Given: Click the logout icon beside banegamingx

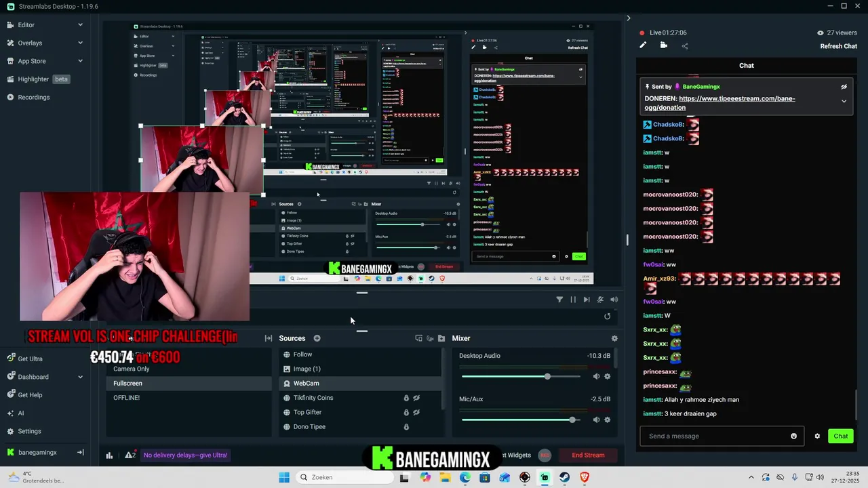Looking at the screenshot, I should [80, 452].
